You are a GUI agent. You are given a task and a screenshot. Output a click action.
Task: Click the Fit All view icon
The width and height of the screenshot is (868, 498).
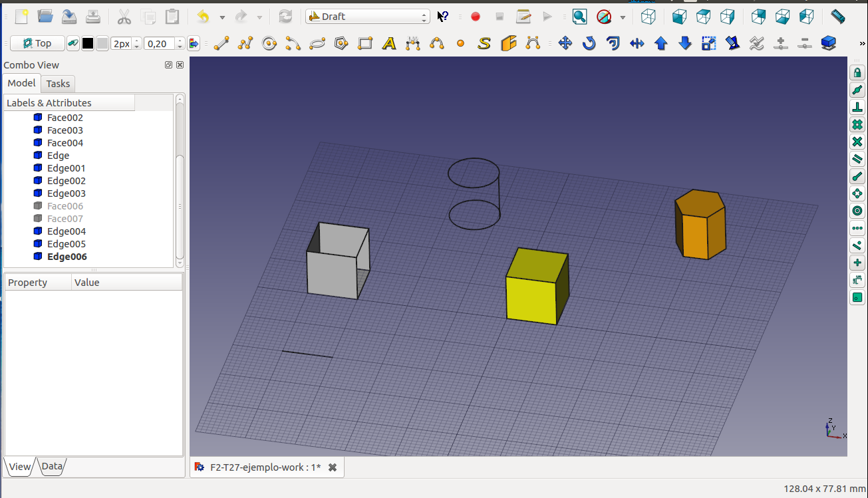point(580,17)
